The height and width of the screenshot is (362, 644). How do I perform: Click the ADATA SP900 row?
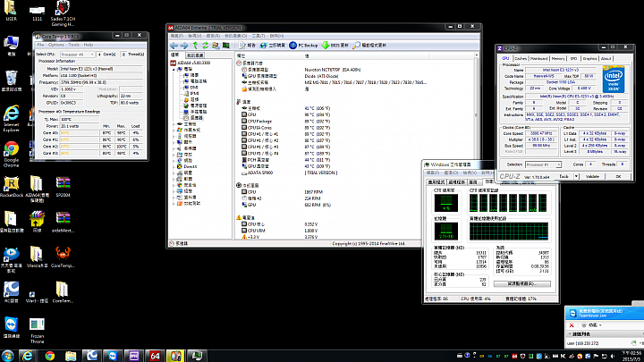point(290,173)
